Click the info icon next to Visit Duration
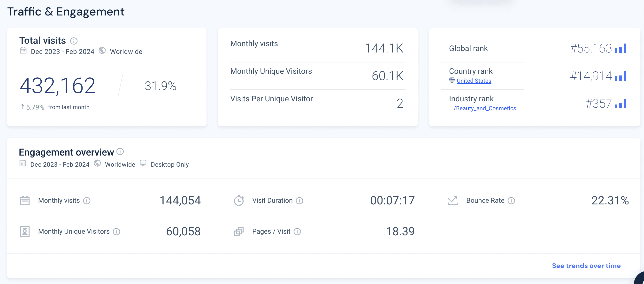This screenshot has height=284, width=644. (299, 201)
